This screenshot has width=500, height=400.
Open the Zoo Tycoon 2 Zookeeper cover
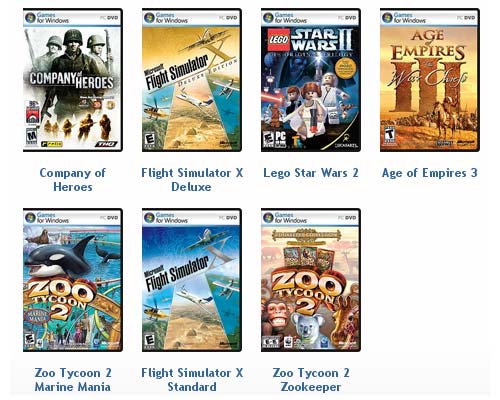click(x=311, y=280)
